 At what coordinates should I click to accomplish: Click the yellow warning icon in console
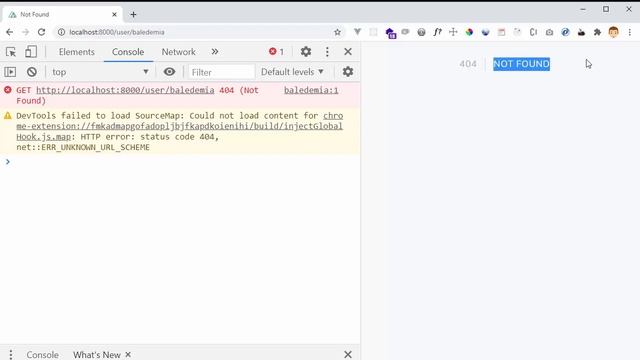click(x=8, y=116)
